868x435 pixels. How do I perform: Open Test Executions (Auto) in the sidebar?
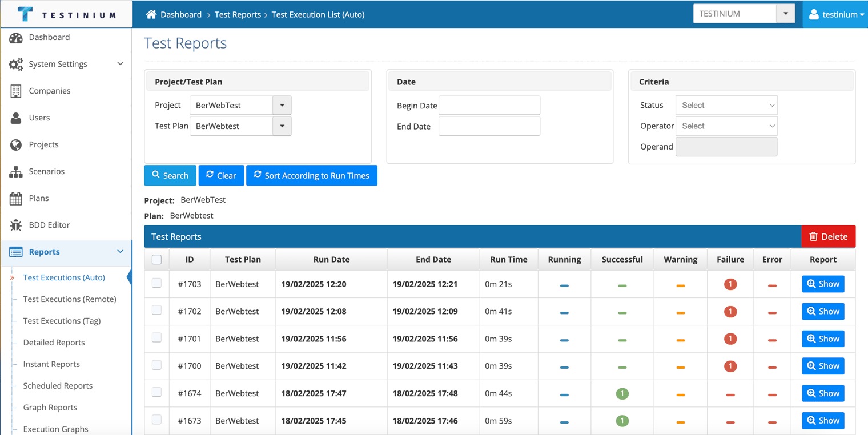(64, 277)
